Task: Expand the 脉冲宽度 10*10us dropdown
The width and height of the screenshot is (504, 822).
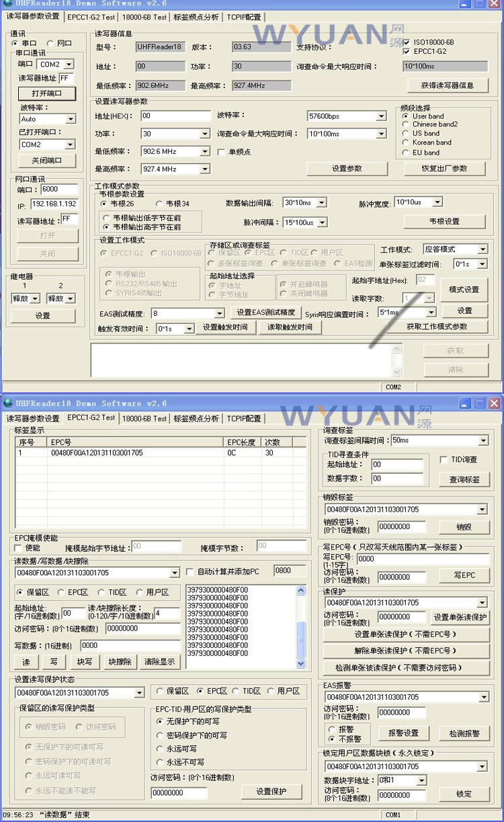Action: [x=437, y=202]
